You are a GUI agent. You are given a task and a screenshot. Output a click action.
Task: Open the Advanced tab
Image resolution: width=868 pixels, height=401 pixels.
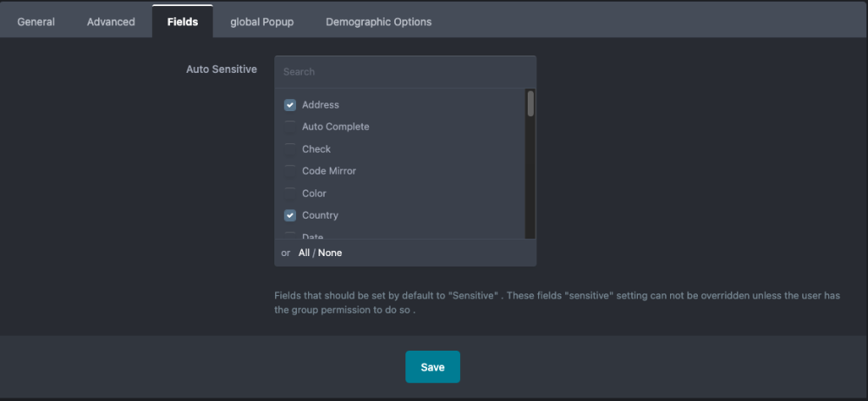coord(110,22)
